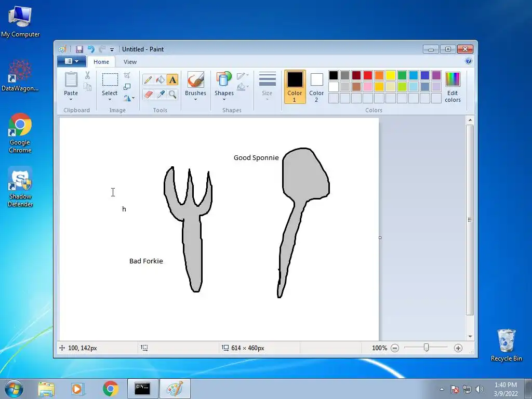Viewport: 532px width, 399px height.
Task: Switch to the Home ribbon tab
Action: [x=101, y=62]
